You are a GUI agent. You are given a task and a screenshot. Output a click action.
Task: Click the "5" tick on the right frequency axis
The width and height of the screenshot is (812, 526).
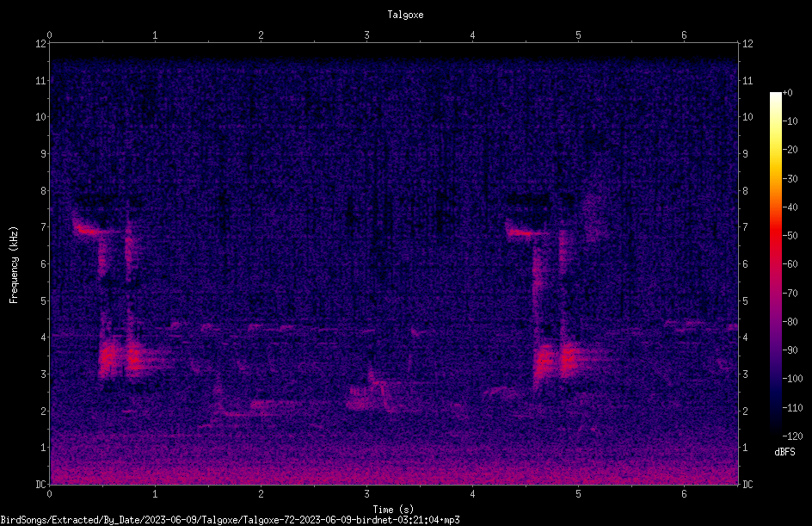745,300
